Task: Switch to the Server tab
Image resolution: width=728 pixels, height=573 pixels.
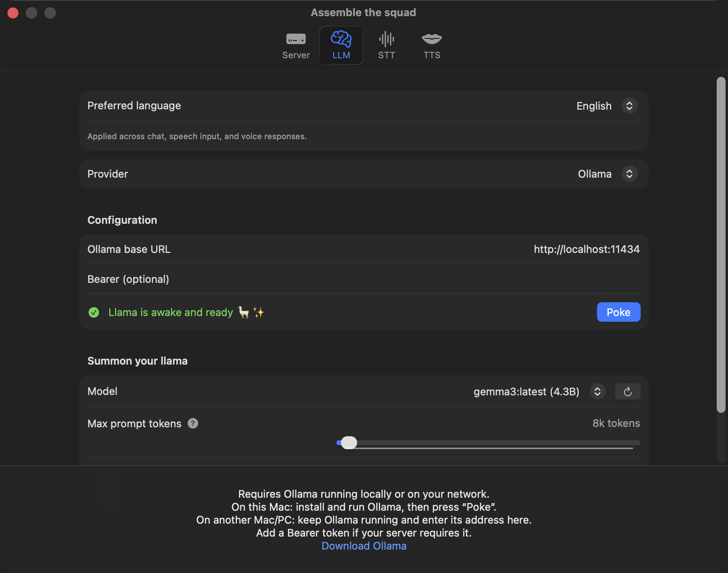Action: tap(296, 45)
